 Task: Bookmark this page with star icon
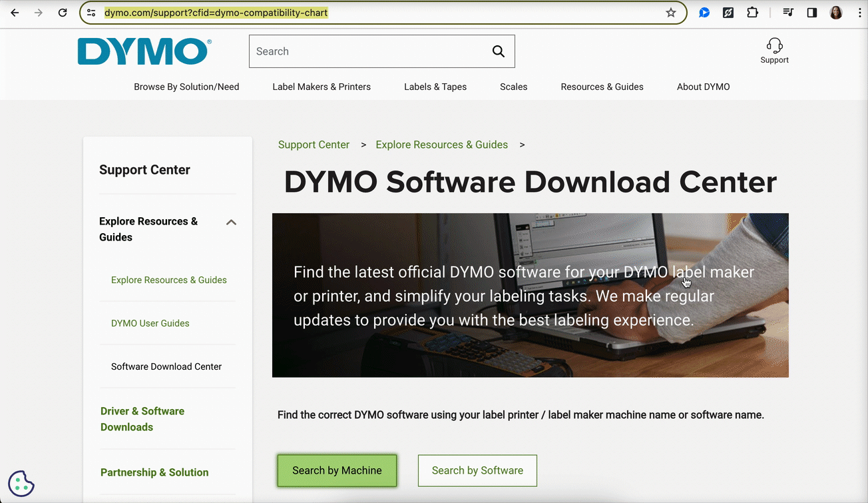(671, 13)
